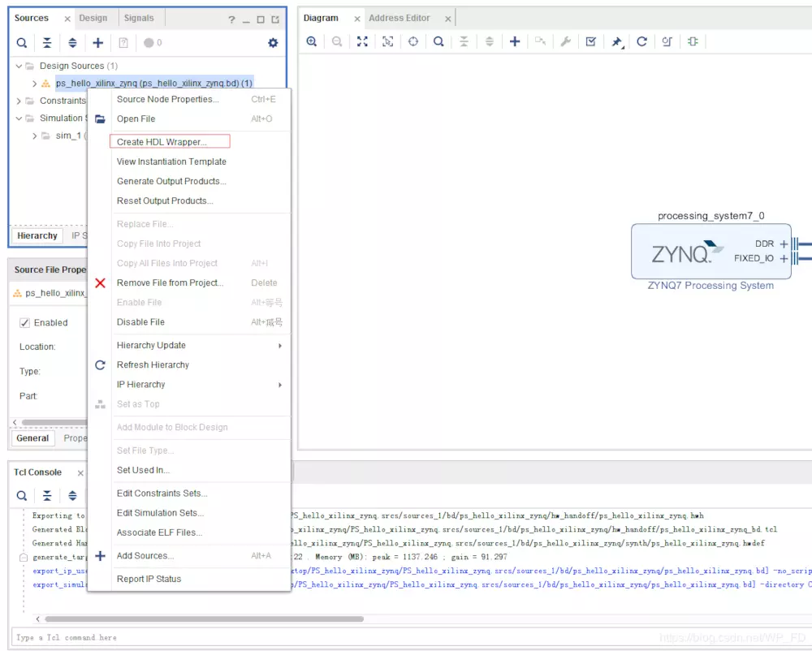
Task: Switch to the Signals tab
Action: coord(139,18)
